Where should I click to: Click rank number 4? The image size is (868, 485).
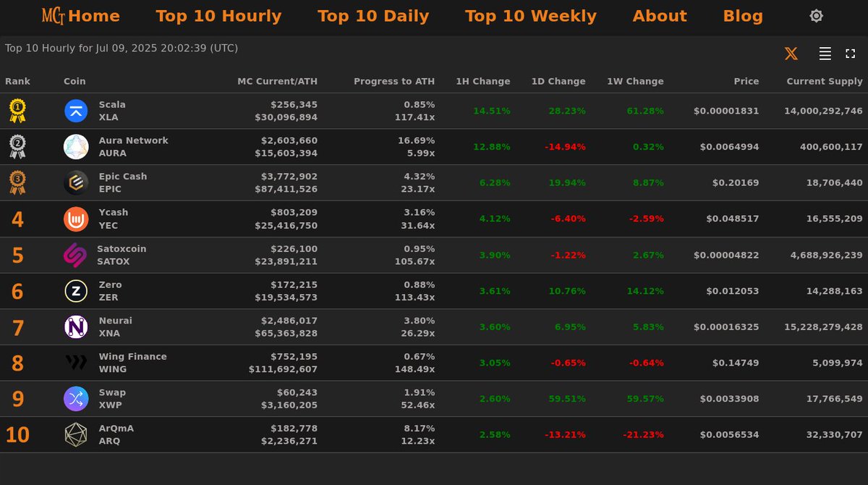click(17, 219)
